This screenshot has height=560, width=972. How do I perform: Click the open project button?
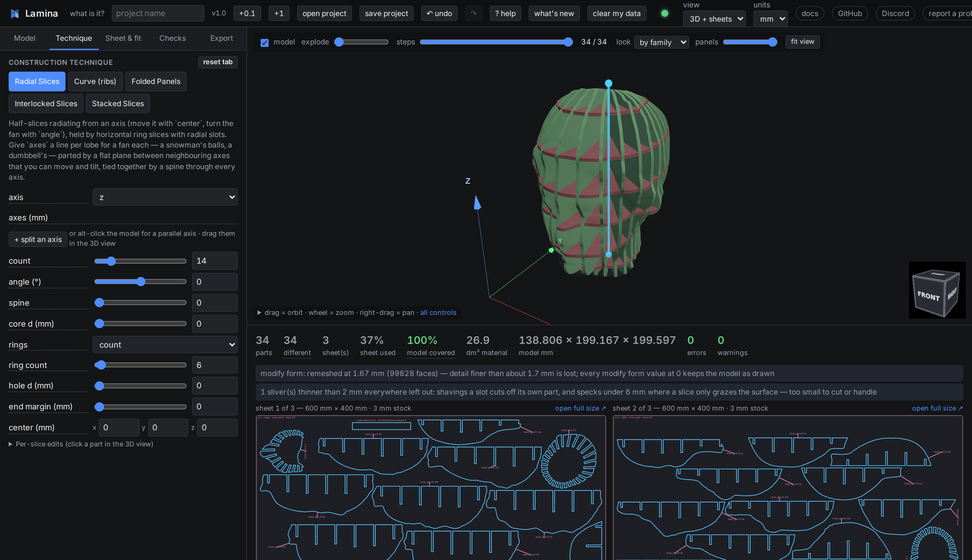(324, 13)
